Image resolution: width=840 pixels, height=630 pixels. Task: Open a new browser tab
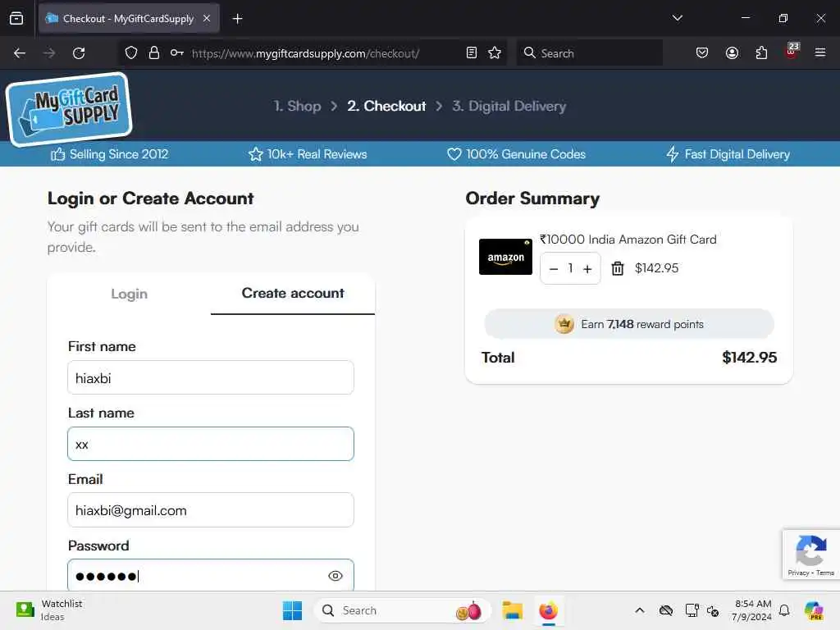237,19
